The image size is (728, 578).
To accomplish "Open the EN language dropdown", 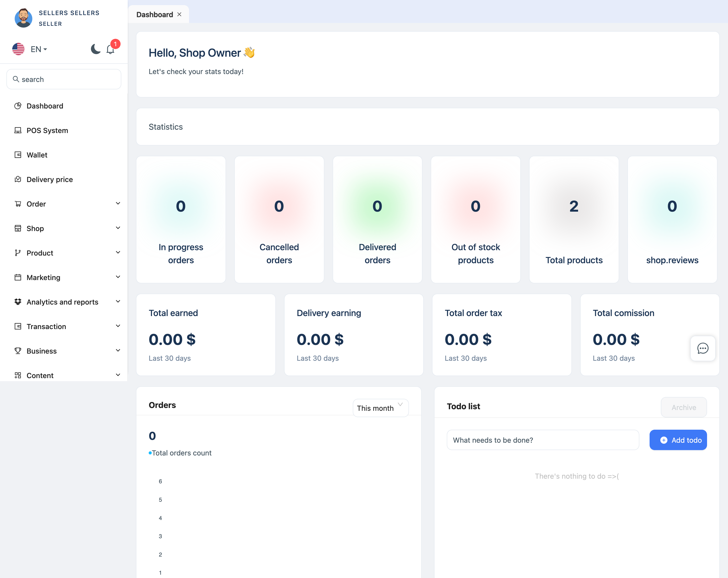I will (x=39, y=49).
